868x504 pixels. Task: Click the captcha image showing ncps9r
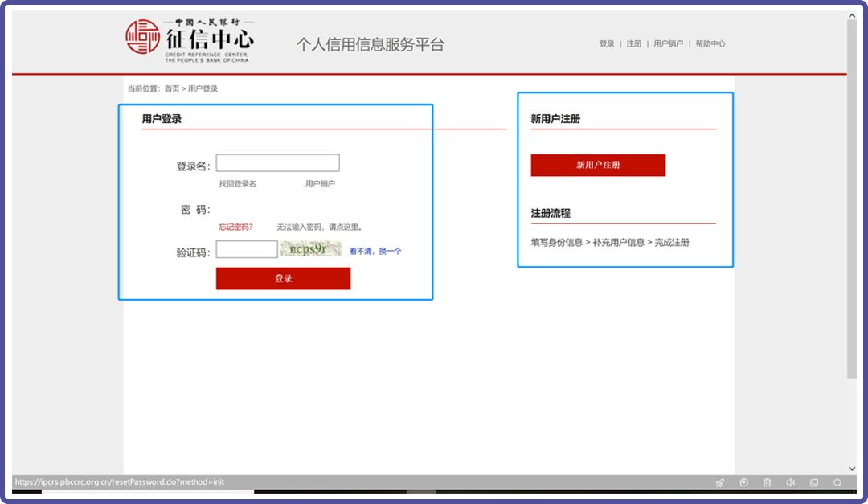(311, 250)
